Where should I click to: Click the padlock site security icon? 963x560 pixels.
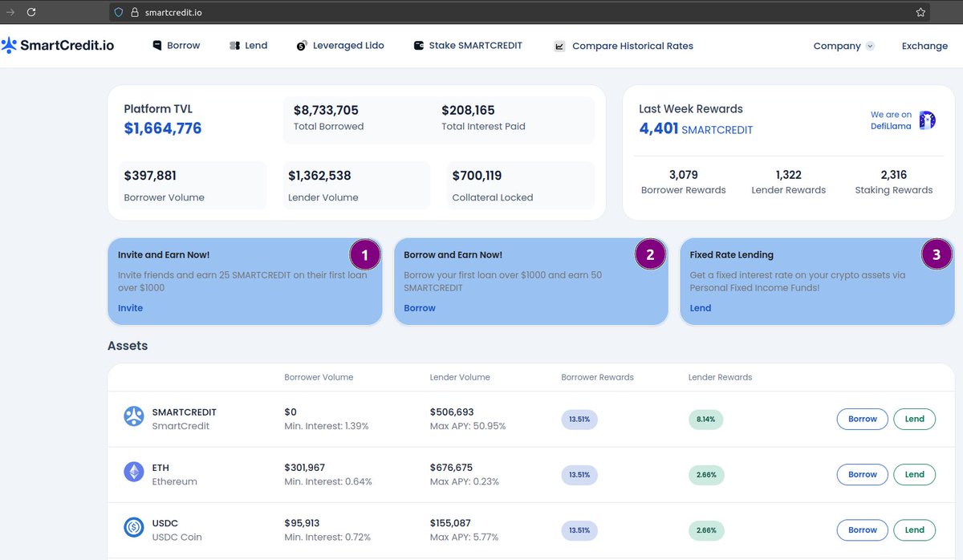pyautogui.click(x=135, y=12)
